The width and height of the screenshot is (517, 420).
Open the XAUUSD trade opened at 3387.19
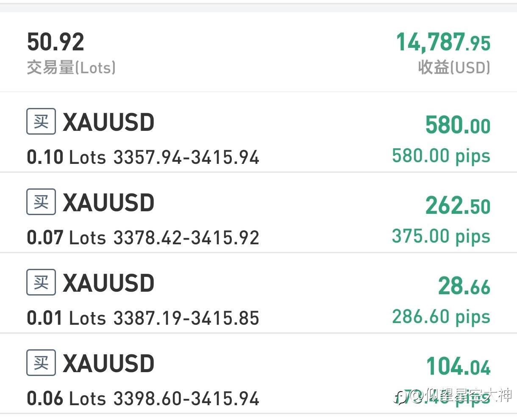click(258, 293)
